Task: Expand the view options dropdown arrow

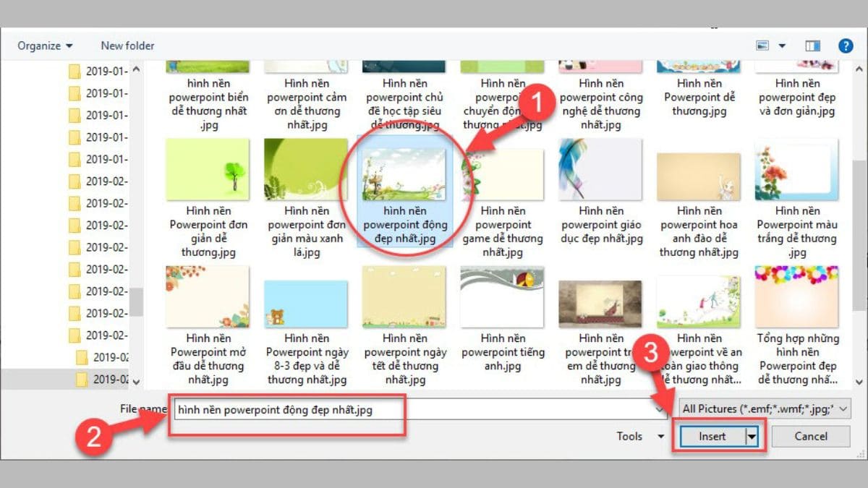Action: 782,46
